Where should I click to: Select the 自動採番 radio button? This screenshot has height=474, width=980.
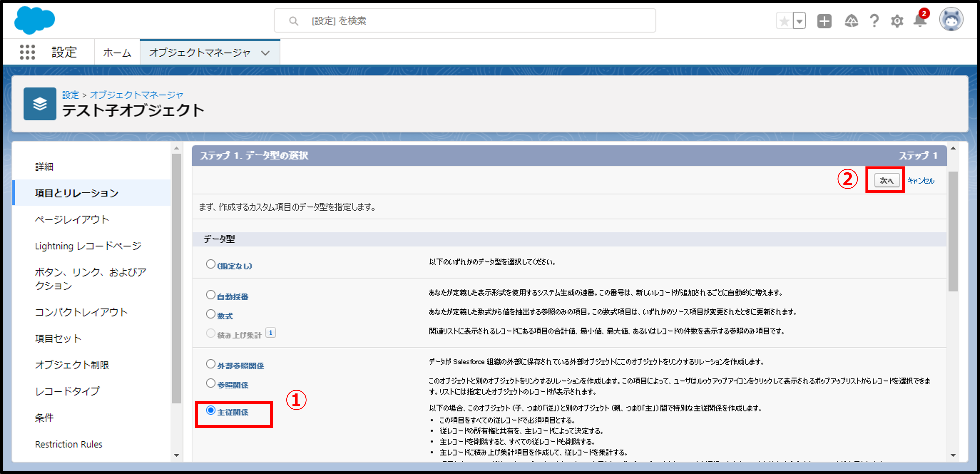(x=210, y=295)
